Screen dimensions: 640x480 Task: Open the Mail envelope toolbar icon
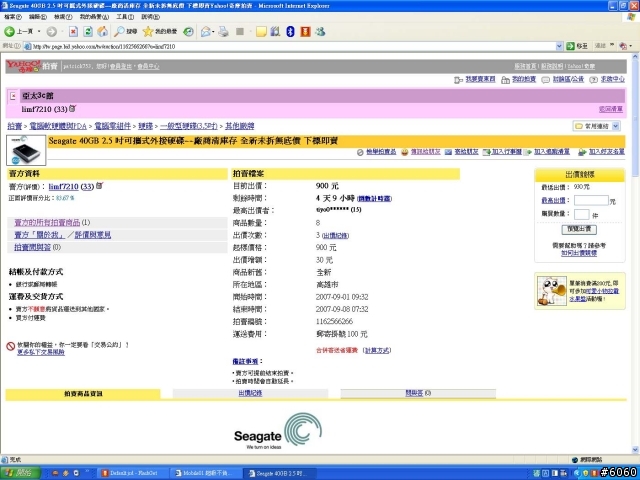pos(205,31)
